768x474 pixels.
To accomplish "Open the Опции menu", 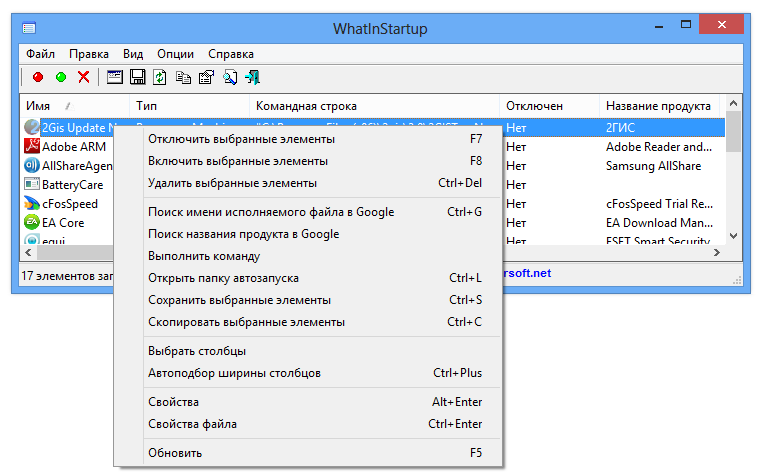I will point(175,54).
